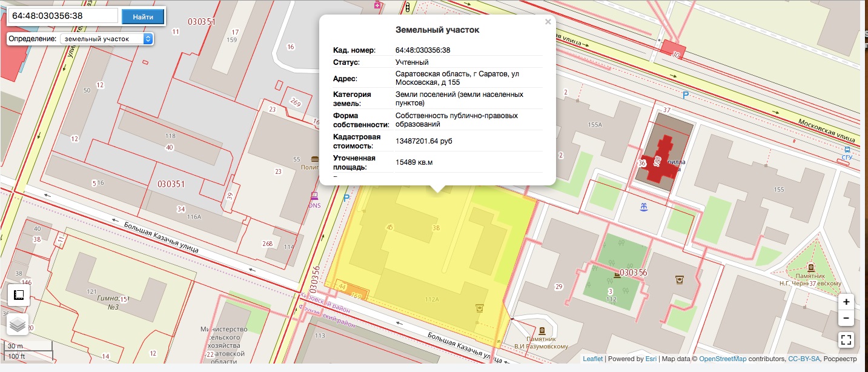Zoom in with the plus button
The width and height of the screenshot is (868, 372).
pos(846,302)
